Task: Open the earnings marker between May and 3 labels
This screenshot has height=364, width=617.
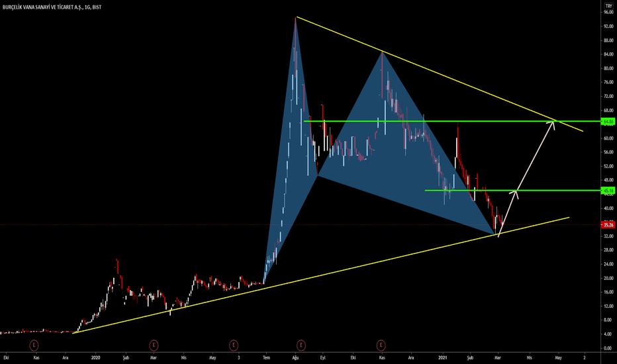Action: pos(234,345)
